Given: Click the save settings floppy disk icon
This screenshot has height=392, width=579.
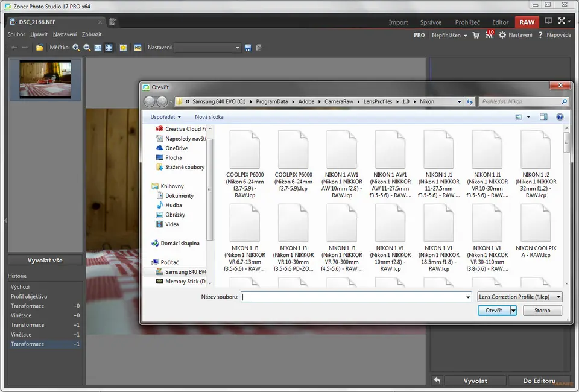Looking at the screenshot, I should 247,48.
